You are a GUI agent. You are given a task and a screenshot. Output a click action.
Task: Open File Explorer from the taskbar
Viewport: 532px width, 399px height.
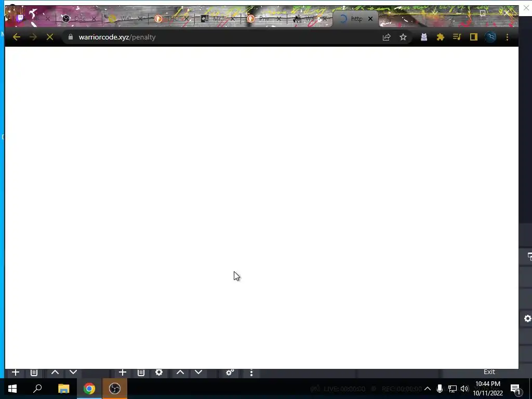[x=63, y=389]
